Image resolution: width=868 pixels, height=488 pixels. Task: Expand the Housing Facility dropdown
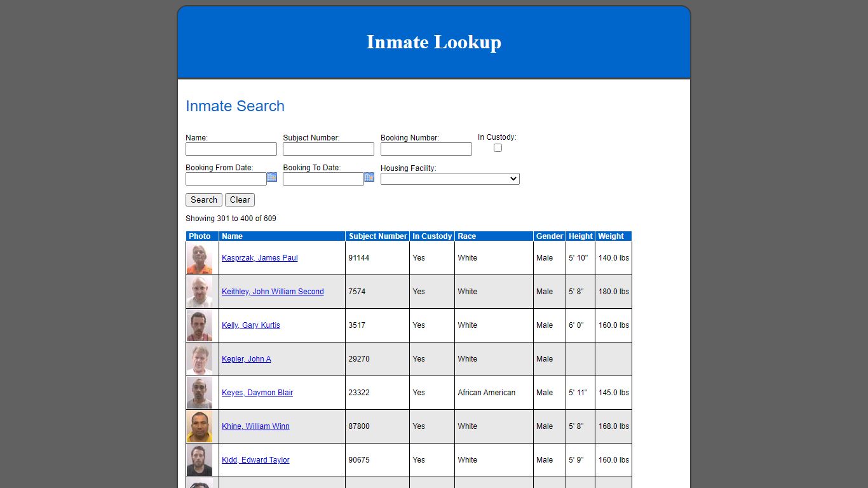click(450, 179)
